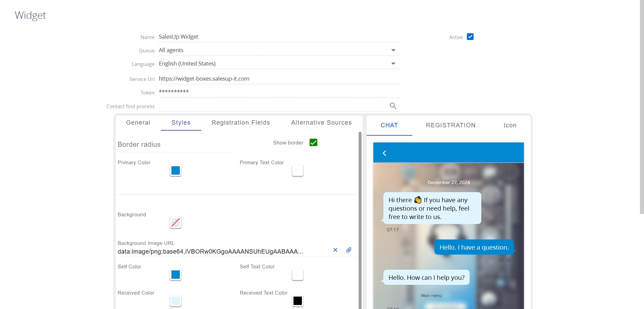Click the 'December 27, 2024' date label

(x=448, y=182)
